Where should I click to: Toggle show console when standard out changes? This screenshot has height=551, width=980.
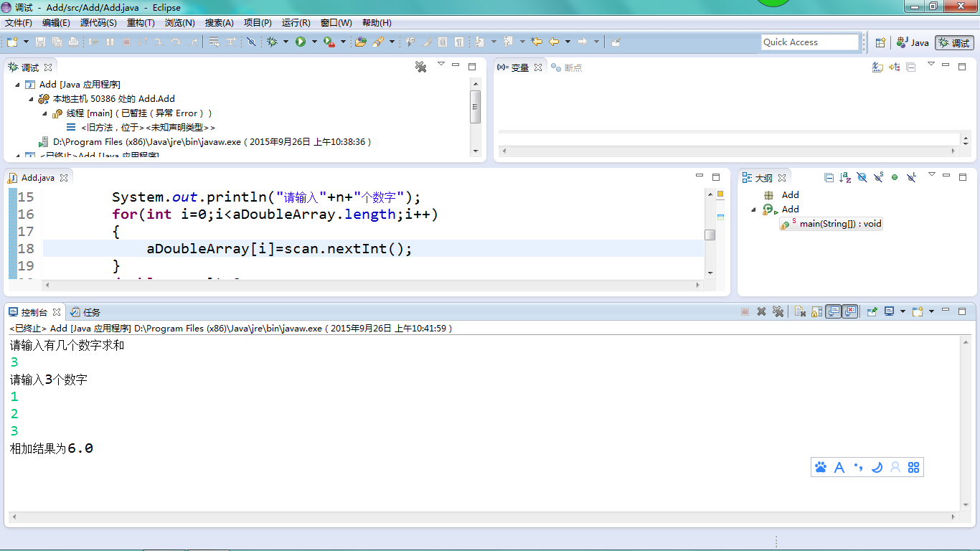(833, 311)
